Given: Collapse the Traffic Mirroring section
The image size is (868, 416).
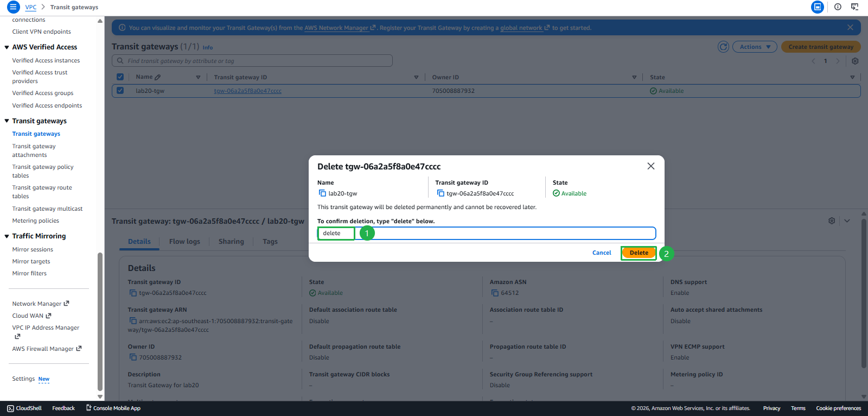Looking at the screenshot, I should pos(7,236).
